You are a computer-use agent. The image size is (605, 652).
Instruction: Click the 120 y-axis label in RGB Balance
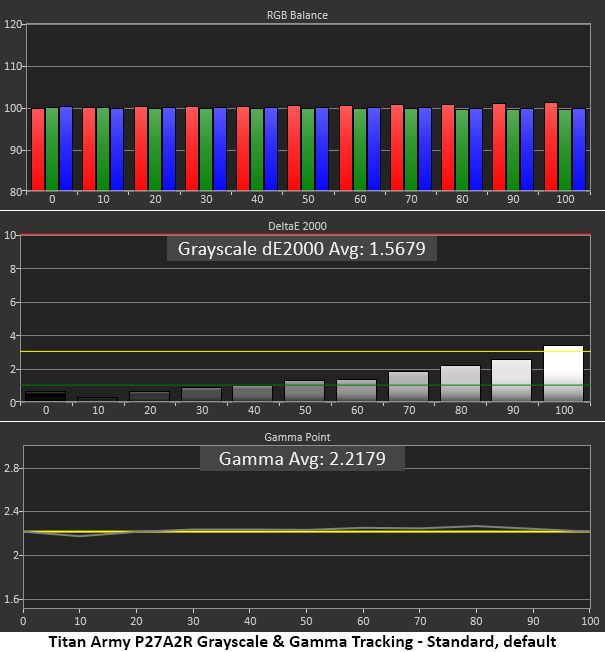[x=12, y=24]
